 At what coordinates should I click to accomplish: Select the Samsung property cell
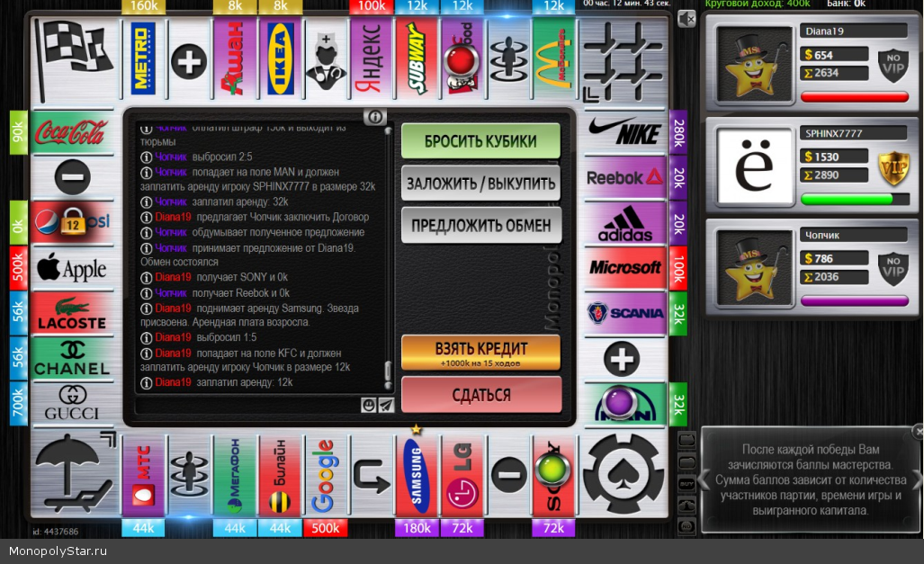click(417, 475)
